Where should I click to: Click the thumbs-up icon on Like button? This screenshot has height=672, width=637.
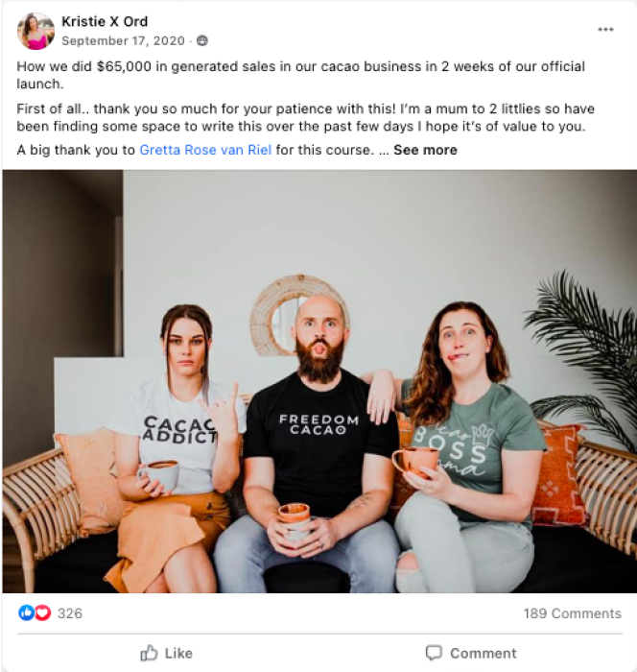point(149,653)
